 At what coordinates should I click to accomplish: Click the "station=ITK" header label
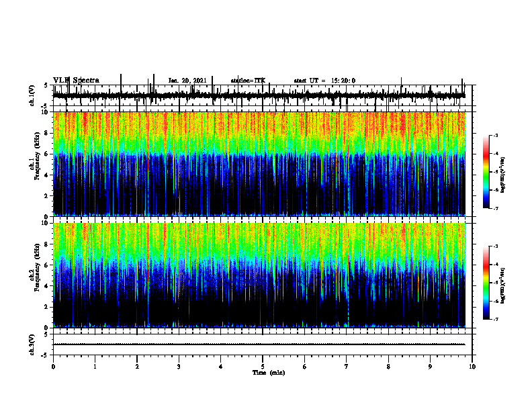(x=248, y=81)
